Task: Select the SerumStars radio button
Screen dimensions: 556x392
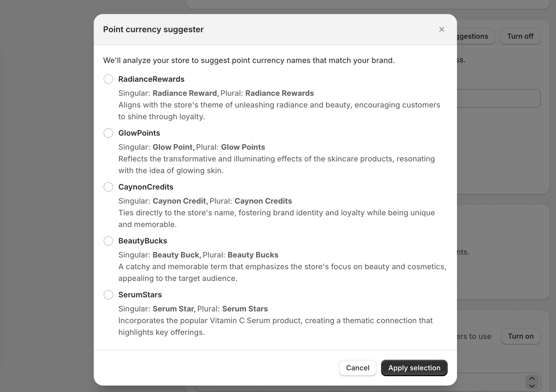Action: pyautogui.click(x=108, y=295)
